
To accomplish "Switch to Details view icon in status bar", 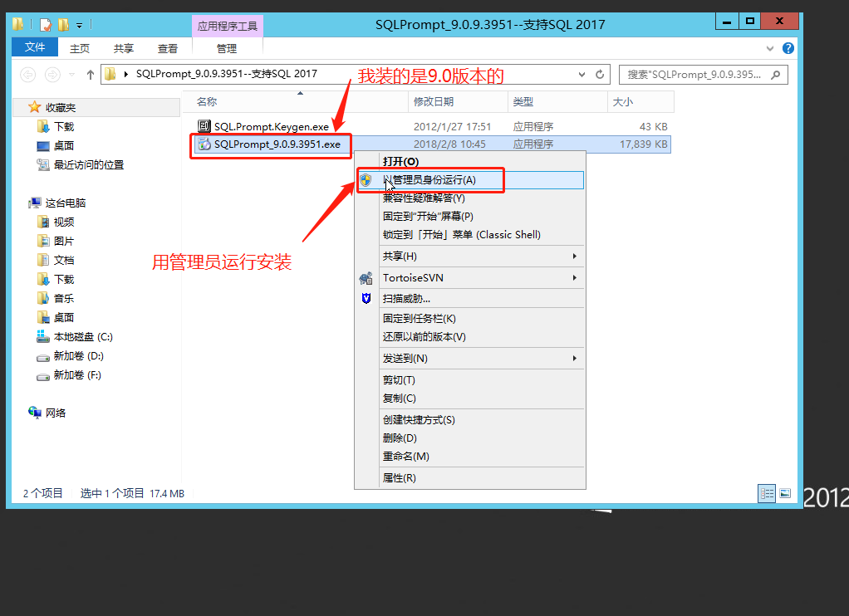I will click(x=767, y=493).
